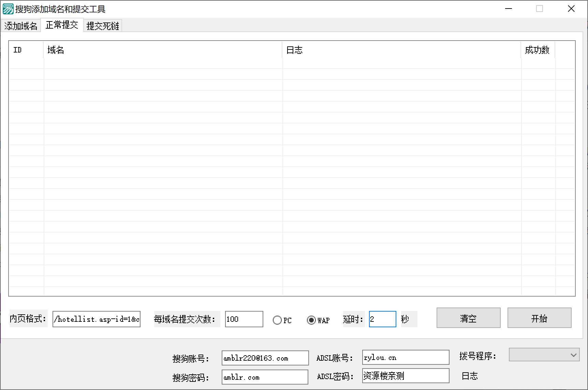Select the PC radio button

pos(278,320)
